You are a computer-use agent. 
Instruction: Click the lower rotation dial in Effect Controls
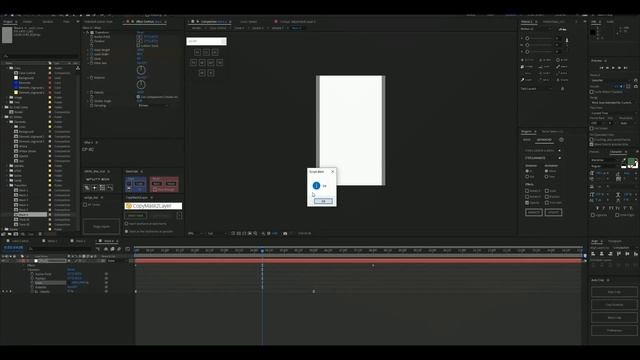coord(141,84)
